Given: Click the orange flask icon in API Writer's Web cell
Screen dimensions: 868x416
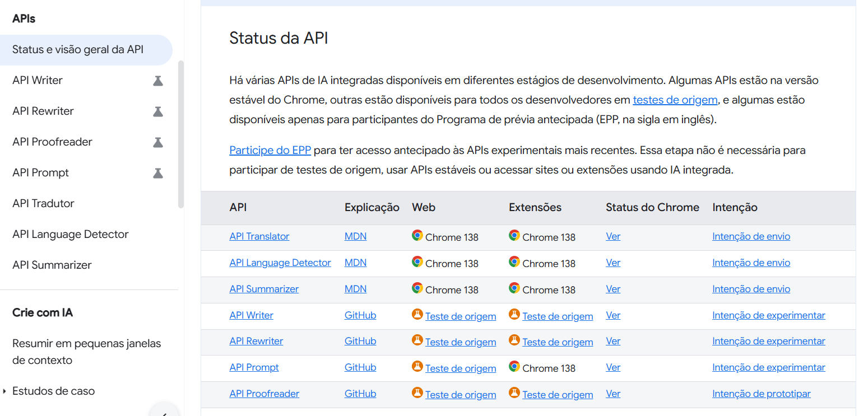Looking at the screenshot, I should (x=417, y=315).
